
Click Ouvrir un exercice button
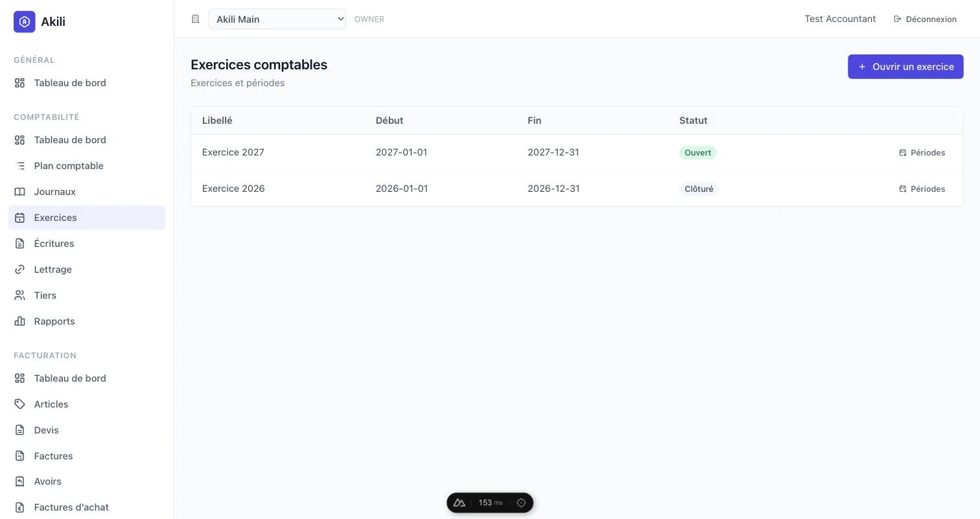(905, 67)
